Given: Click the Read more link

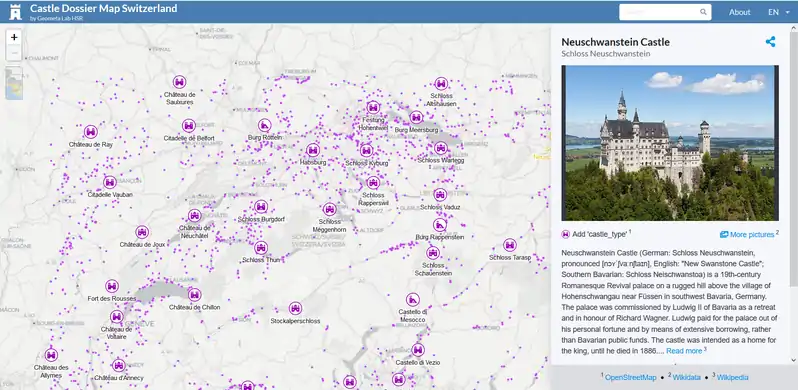Looking at the screenshot, I should (x=684, y=351).
